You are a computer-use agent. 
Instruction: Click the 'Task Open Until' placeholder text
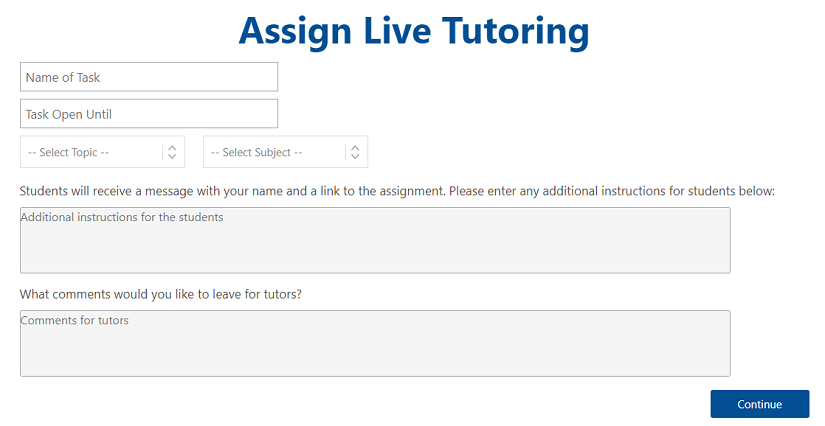tap(69, 114)
